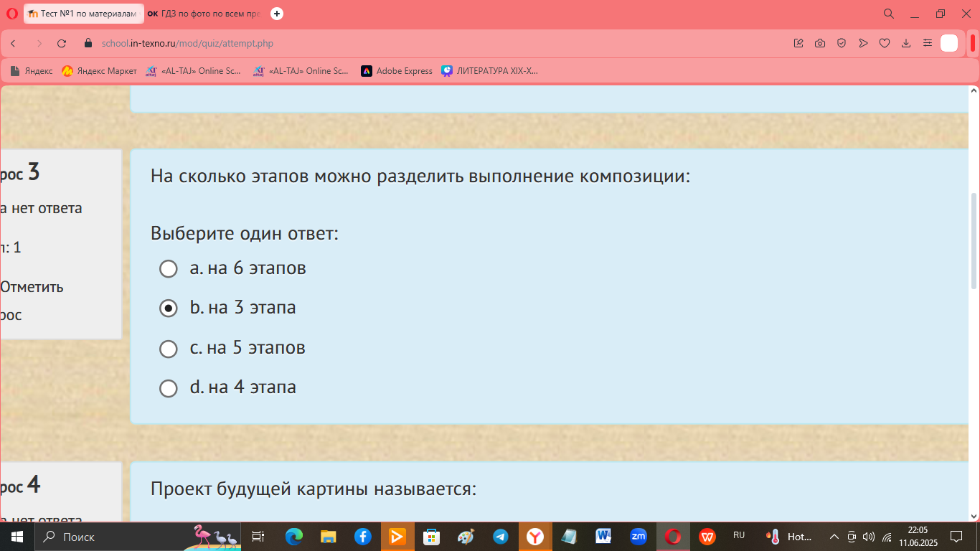Click the address bar URL field
The width and height of the screenshot is (980, 551).
coord(430,44)
